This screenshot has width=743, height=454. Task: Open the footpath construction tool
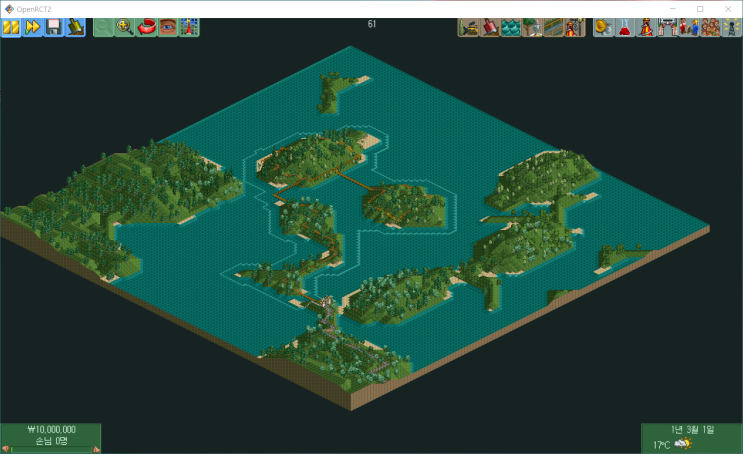(x=553, y=27)
